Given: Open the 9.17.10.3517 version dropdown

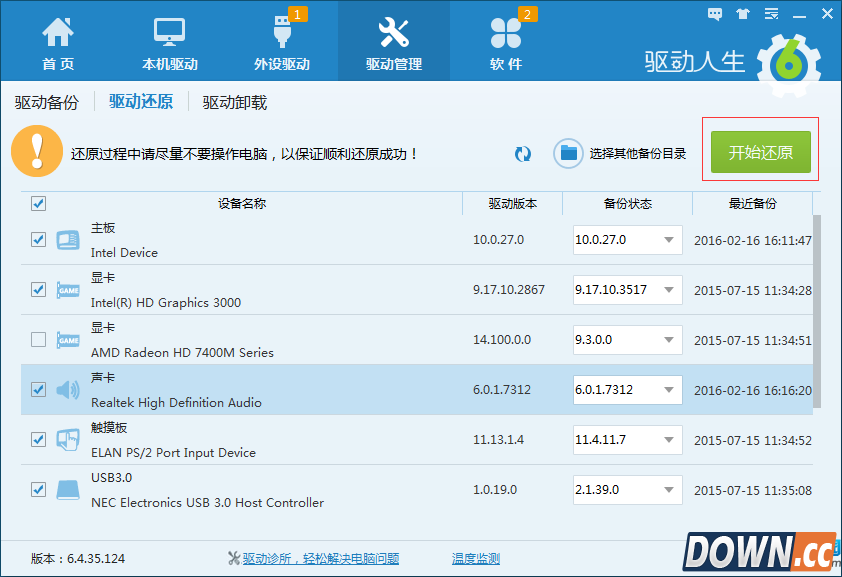Looking at the screenshot, I should coord(668,290).
